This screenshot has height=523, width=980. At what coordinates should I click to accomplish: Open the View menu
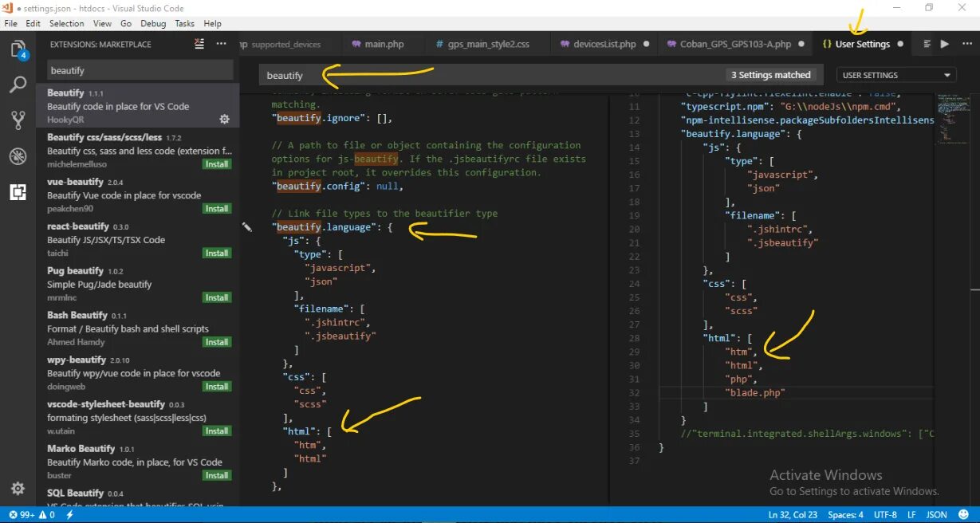click(x=102, y=24)
